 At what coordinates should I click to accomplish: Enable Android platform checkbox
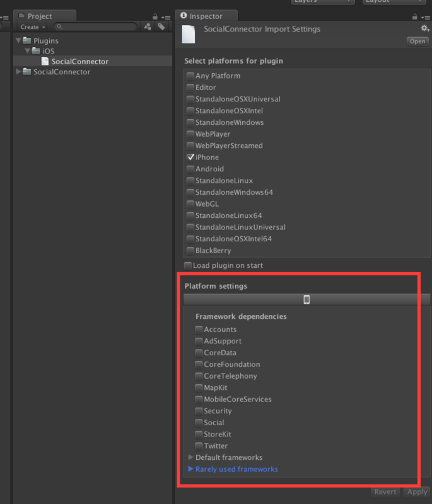tap(190, 169)
